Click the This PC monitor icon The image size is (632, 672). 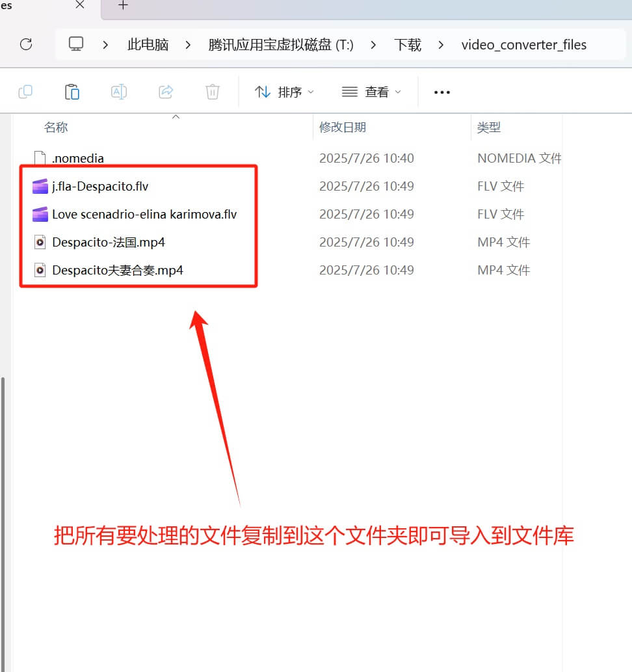tap(77, 44)
